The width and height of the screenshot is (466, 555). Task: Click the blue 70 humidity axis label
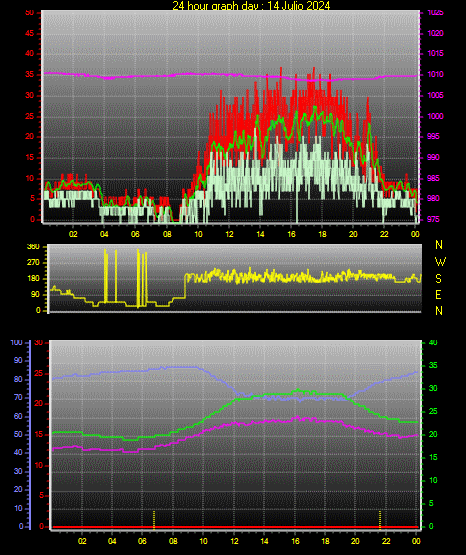(18, 397)
